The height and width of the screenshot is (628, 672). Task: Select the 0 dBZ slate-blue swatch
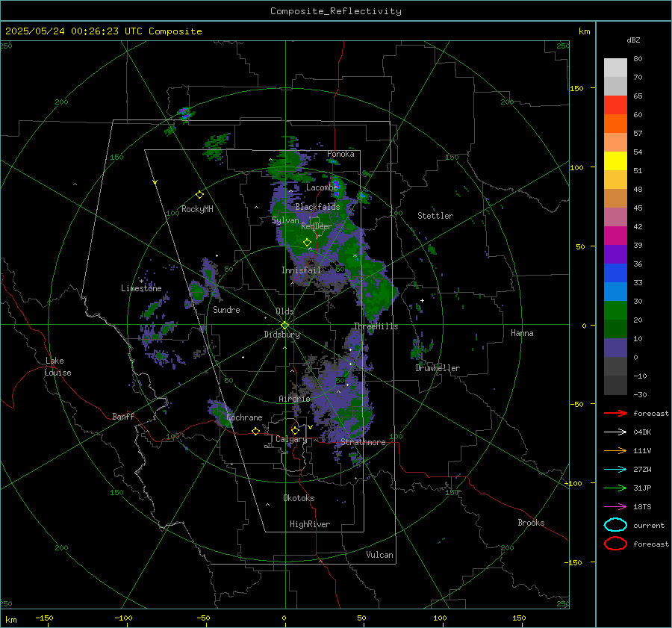pos(615,348)
